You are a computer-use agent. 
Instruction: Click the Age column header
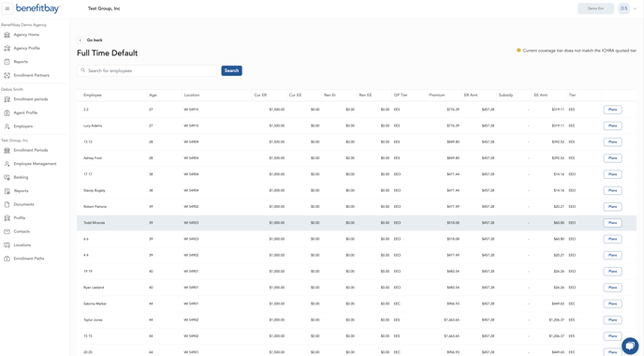pyautogui.click(x=153, y=95)
